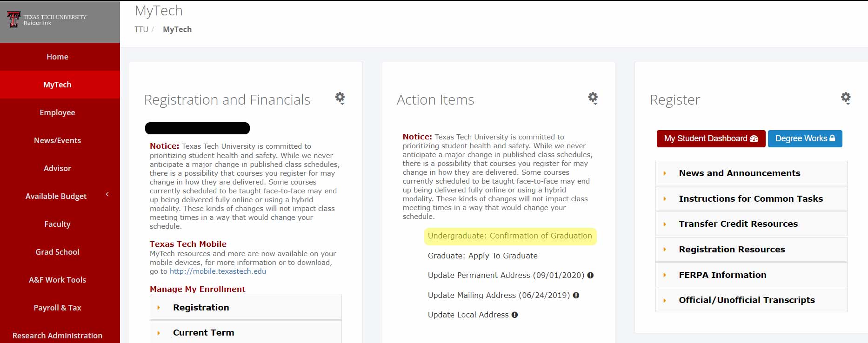
Task: Expand News and Announcements arrow
Action: 664,173
